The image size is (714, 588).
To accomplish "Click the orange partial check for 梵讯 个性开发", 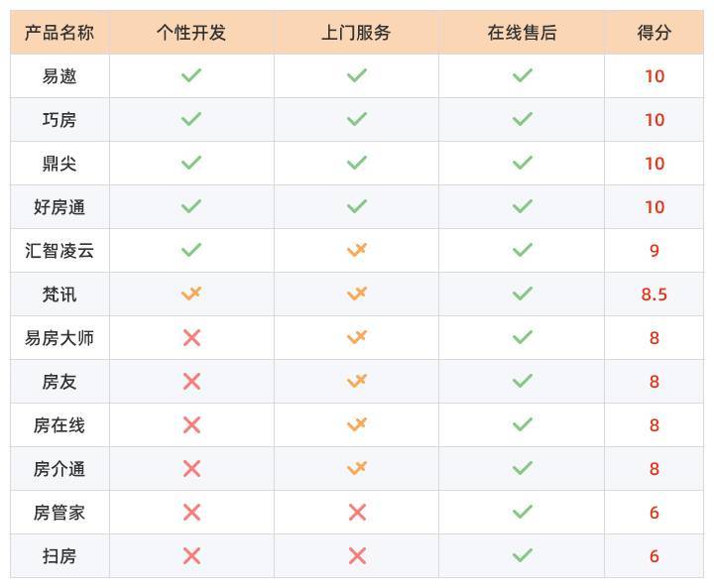I will coord(191,294).
